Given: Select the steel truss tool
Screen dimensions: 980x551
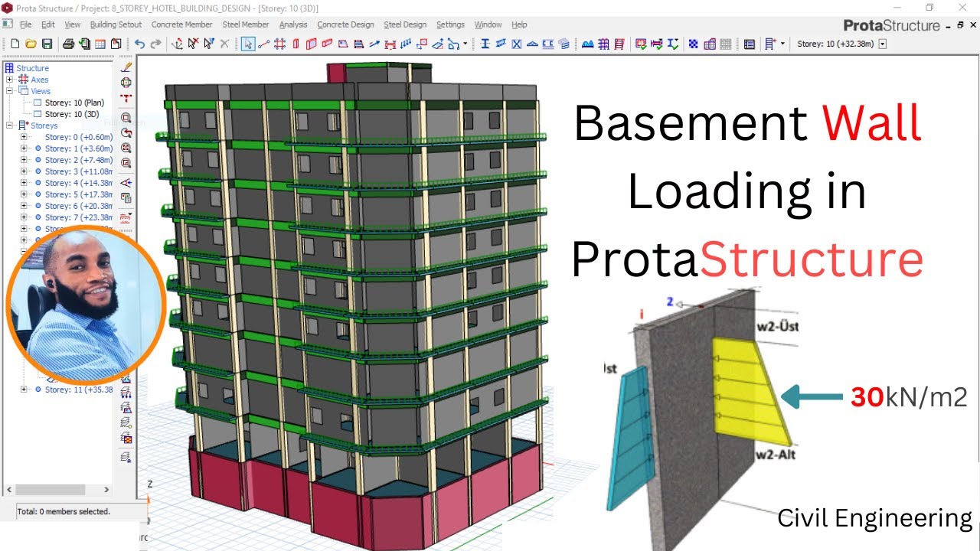Looking at the screenshot, I should coord(532,44).
